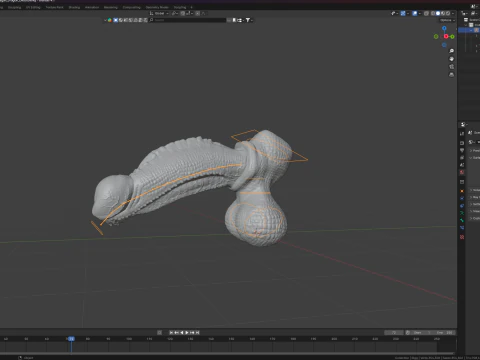Click the timeline horizontal scrollbar
Image resolution: width=480 pixels, height=360 pixels.
click(x=227, y=353)
